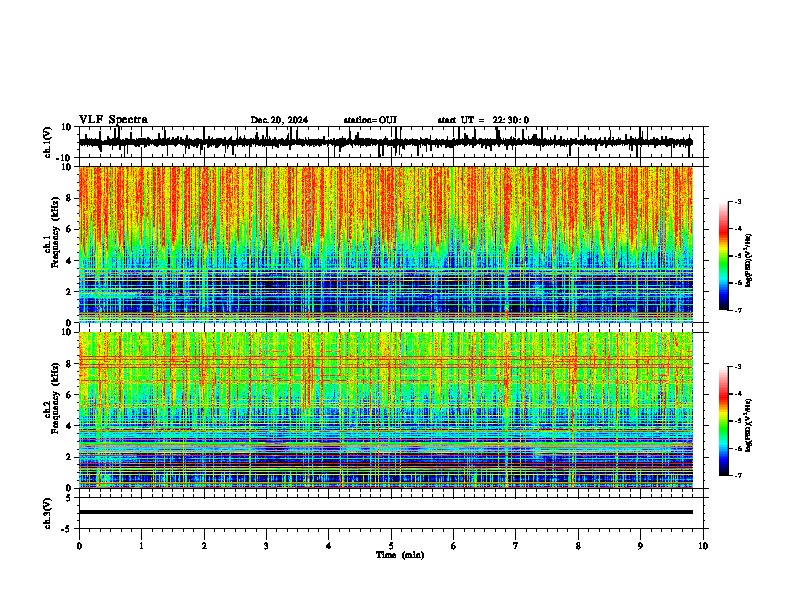Click time-axis tick label '0'
Viewport: 792px width, 612px height.
pos(79,546)
